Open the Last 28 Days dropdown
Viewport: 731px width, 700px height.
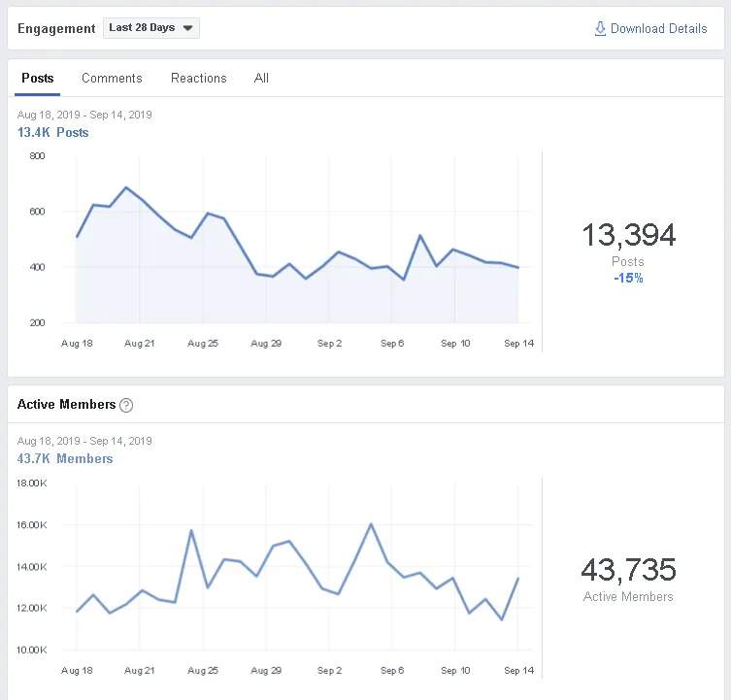[150, 28]
